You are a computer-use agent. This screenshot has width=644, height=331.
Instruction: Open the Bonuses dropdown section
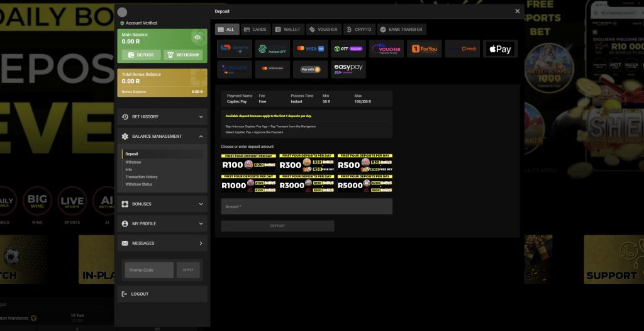[162, 204]
